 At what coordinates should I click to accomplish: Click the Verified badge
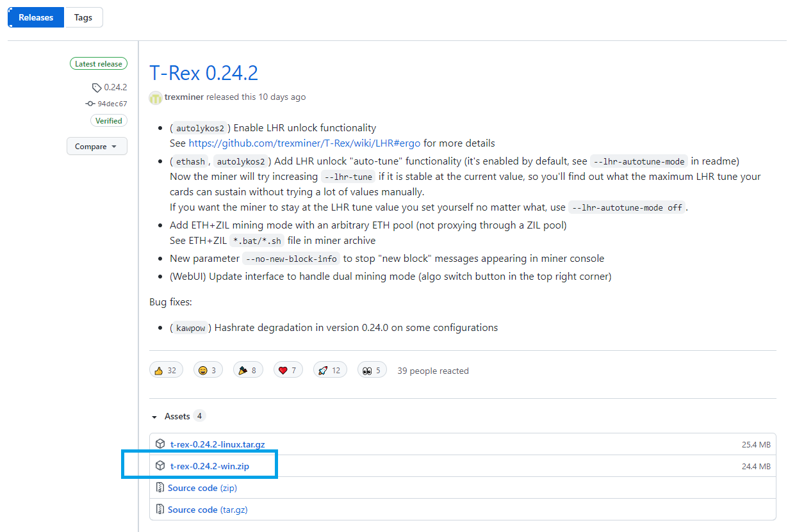pos(109,121)
